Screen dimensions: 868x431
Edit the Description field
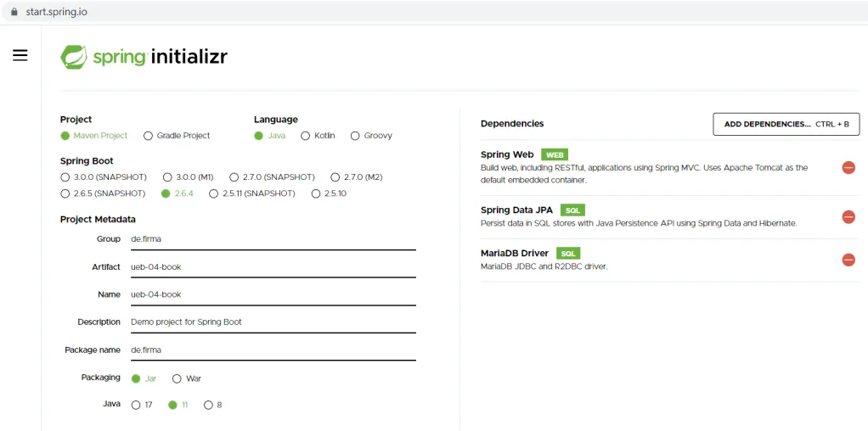(x=272, y=322)
